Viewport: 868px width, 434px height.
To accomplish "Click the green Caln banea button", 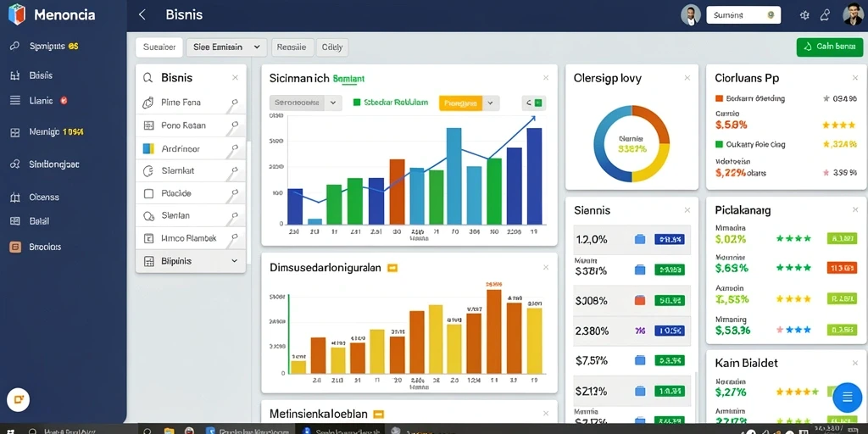I will click(829, 47).
